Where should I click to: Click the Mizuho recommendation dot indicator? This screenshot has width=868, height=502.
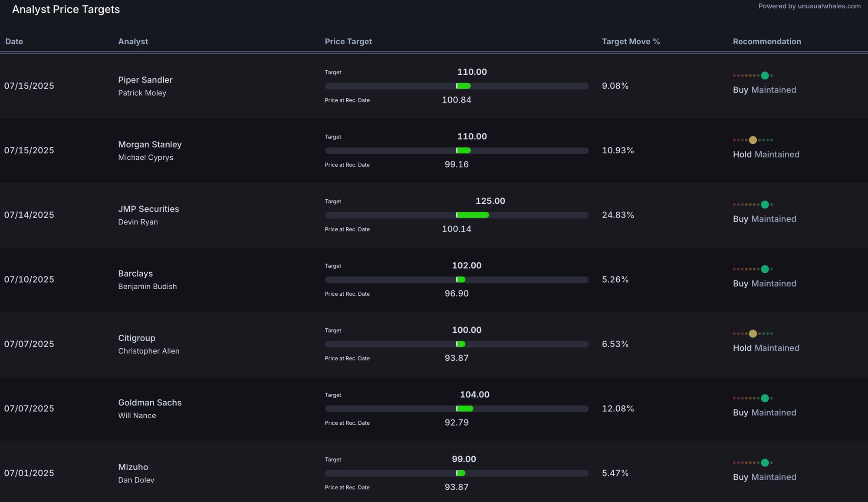coord(753,463)
